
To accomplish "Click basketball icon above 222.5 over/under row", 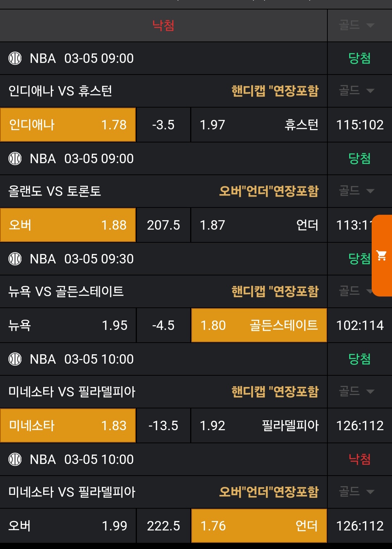I will click(15, 459).
